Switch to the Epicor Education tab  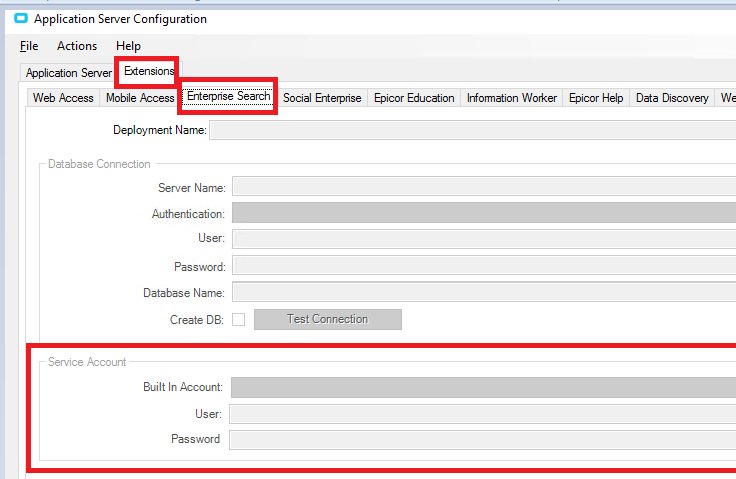414,98
